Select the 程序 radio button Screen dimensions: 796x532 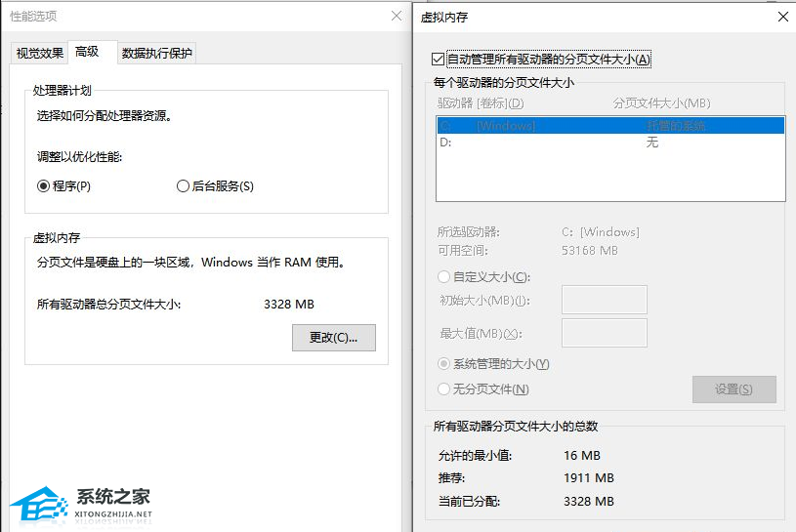[43, 186]
